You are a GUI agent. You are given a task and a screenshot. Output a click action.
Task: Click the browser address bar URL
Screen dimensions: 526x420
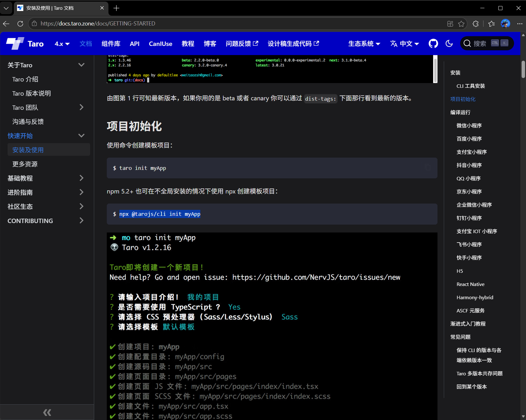98,24
